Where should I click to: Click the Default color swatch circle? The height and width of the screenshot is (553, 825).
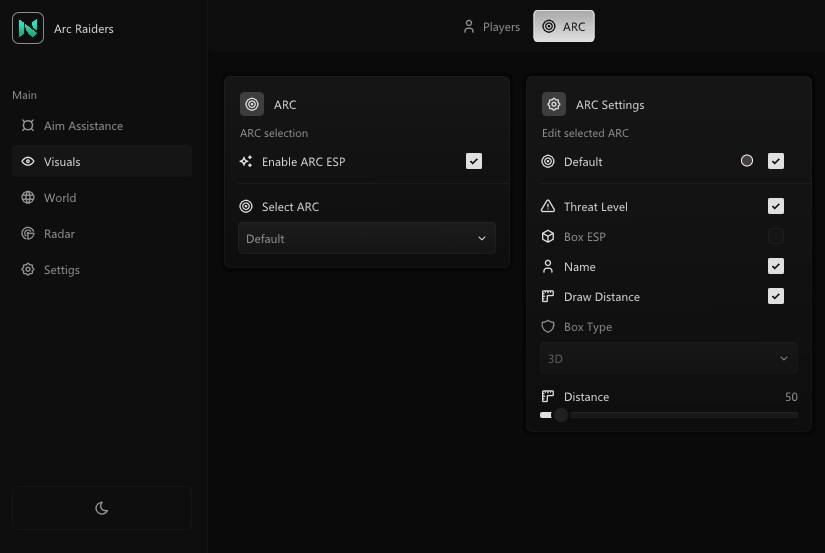(x=747, y=161)
